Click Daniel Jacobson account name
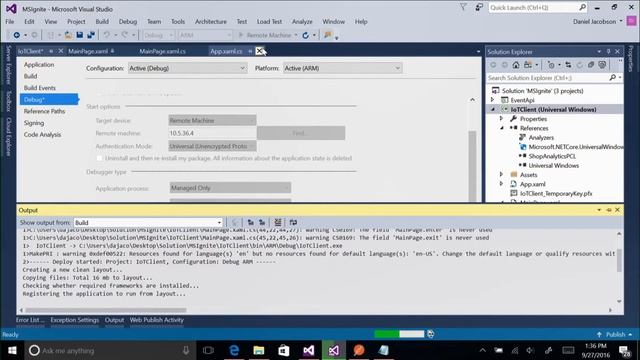The width and height of the screenshot is (640, 360). [x=594, y=22]
